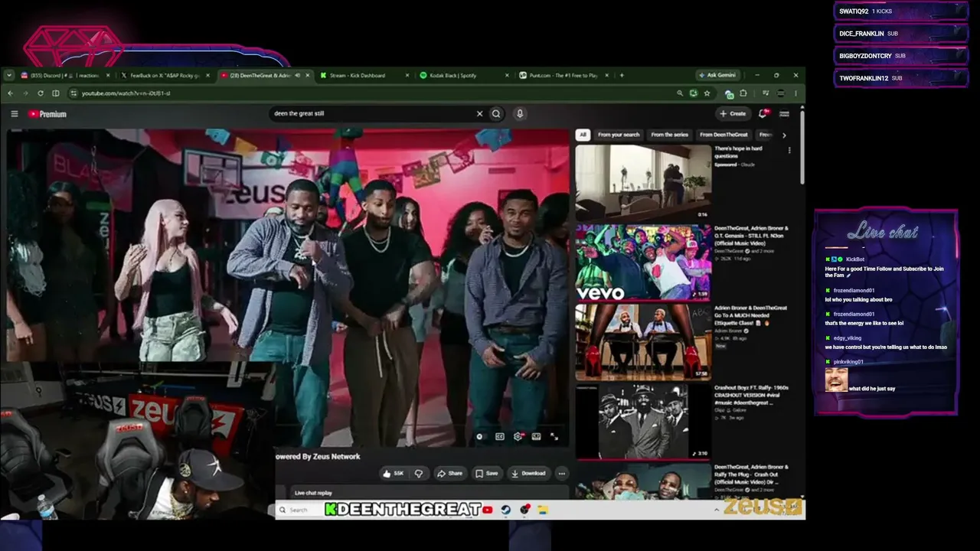Open account avatar menu on YouTube
The height and width of the screenshot is (551, 980).
coord(784,114)
